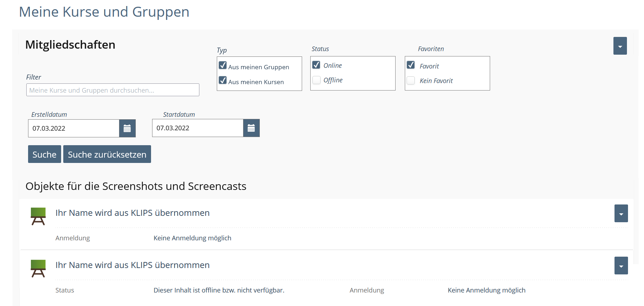Uncheck the 'Aus meinen Gruppen' checkbox
This screenshot has height=306, width=644.
[223, 66]
